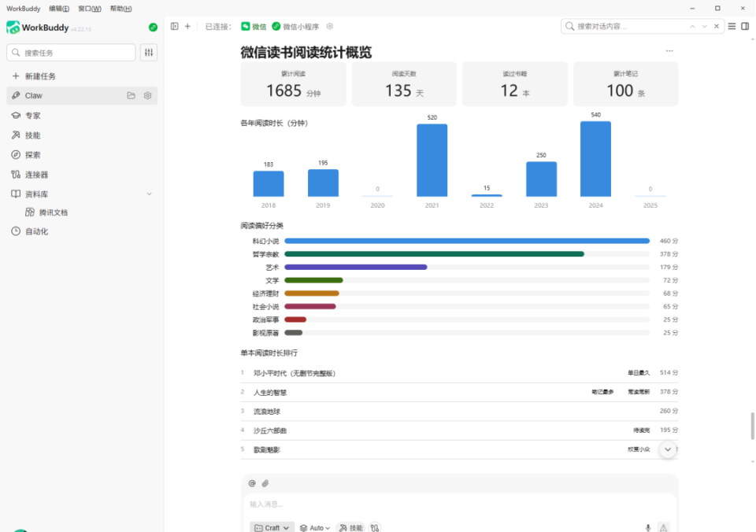Toggle the conversation list view icon
The width and height of the screenshot is (756, 532).
(732, 27)
